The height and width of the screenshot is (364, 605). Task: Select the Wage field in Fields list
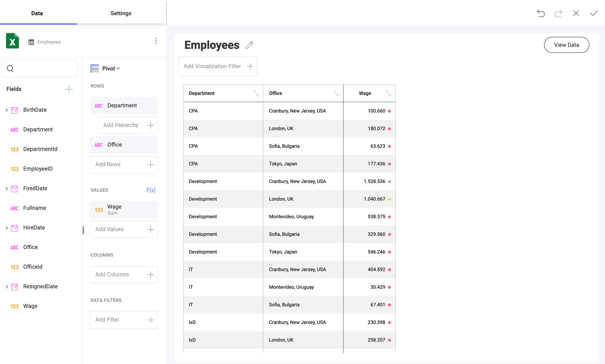click(x=30, y=306)
